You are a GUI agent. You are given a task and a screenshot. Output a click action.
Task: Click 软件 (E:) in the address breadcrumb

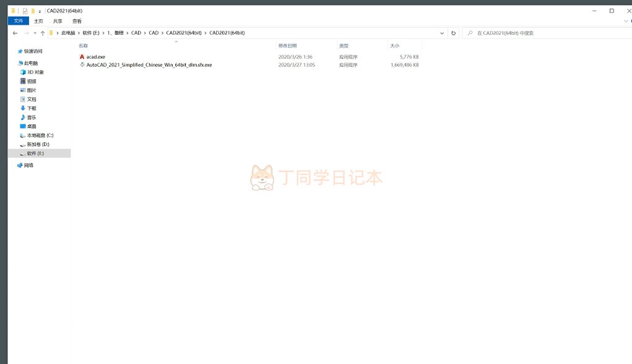(x=91, y=33)
